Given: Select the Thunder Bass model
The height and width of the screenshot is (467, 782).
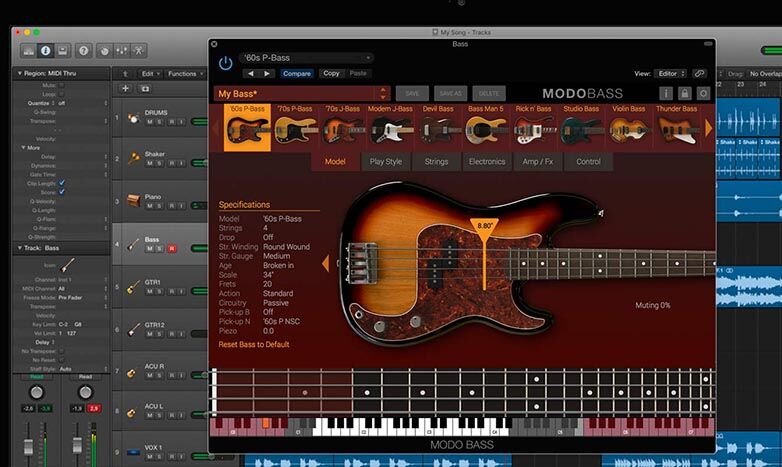Looking at the screenshot, I should point(677,128).
